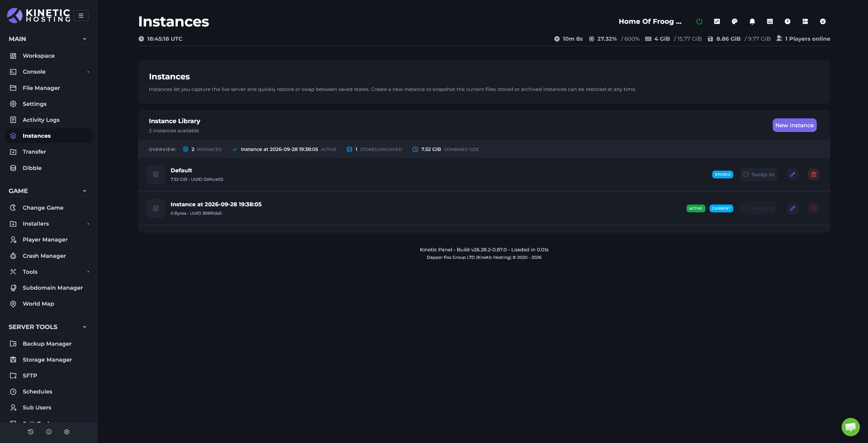
Task: Toggle the sidebar hamburger menu
Action: pyautogui.click(x=81, y=16)
